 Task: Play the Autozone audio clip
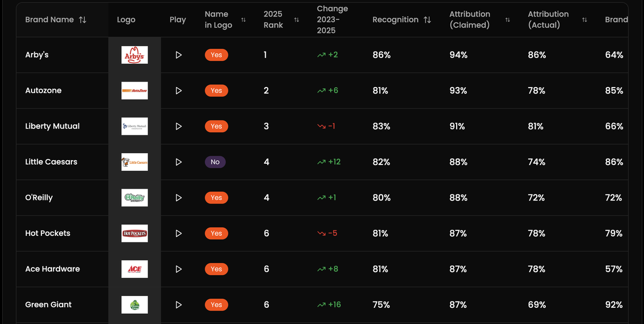pos(179,91)
